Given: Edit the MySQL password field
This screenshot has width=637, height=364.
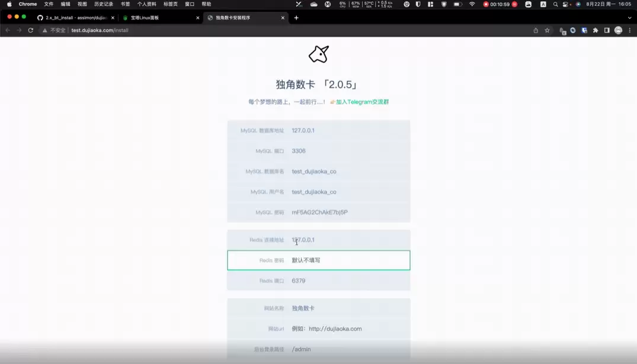Looking at the screenshot, I should (x=319, y=212).
